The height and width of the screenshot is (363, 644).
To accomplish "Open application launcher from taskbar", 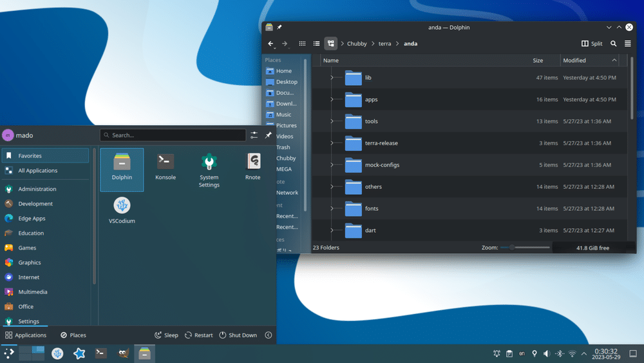I will click(x=8, y=353).
